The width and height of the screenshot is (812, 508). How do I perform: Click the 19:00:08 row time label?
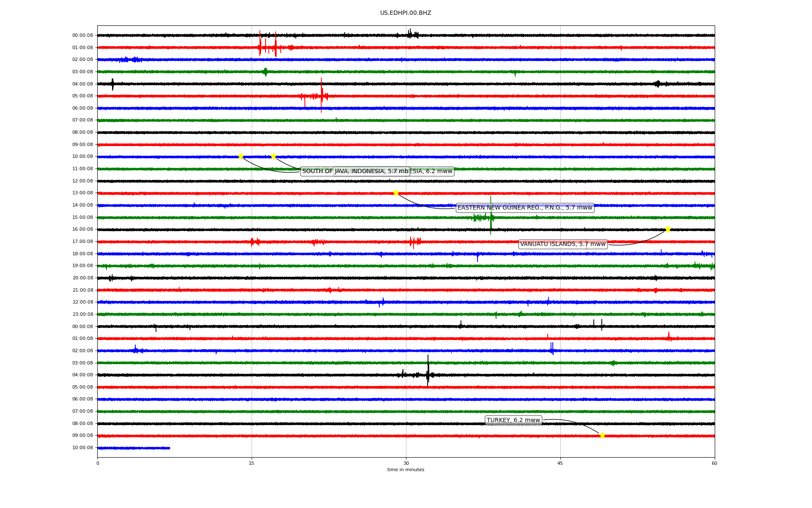tap(82, 266)
